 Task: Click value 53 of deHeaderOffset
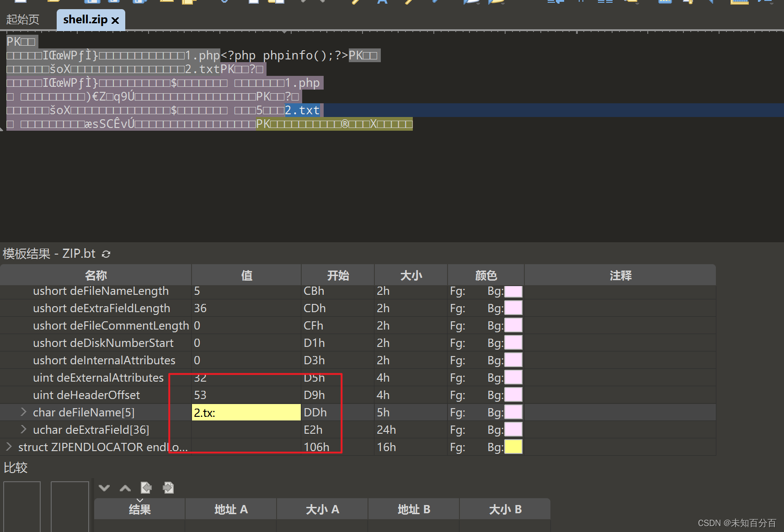pyautogui.click(x=200, y=395)
